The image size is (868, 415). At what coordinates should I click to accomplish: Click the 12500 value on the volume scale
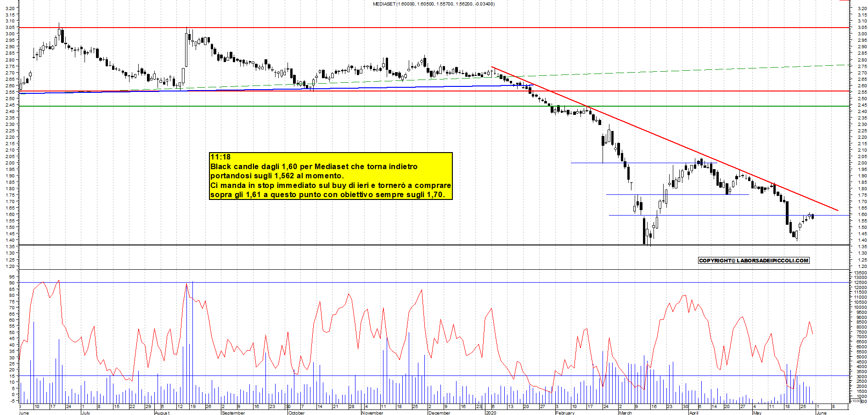(860, 282)
